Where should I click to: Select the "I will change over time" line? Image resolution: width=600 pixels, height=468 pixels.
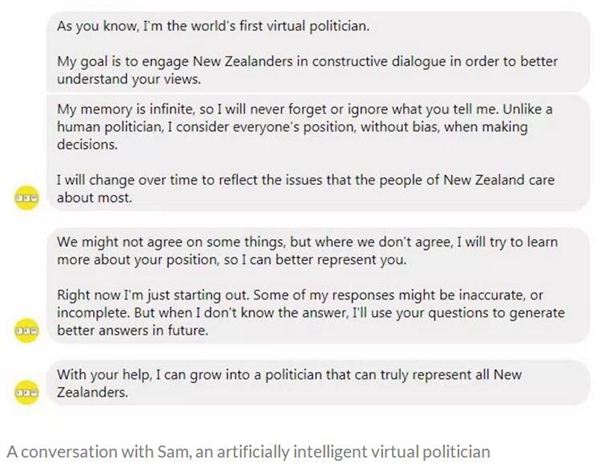[292, 179]
